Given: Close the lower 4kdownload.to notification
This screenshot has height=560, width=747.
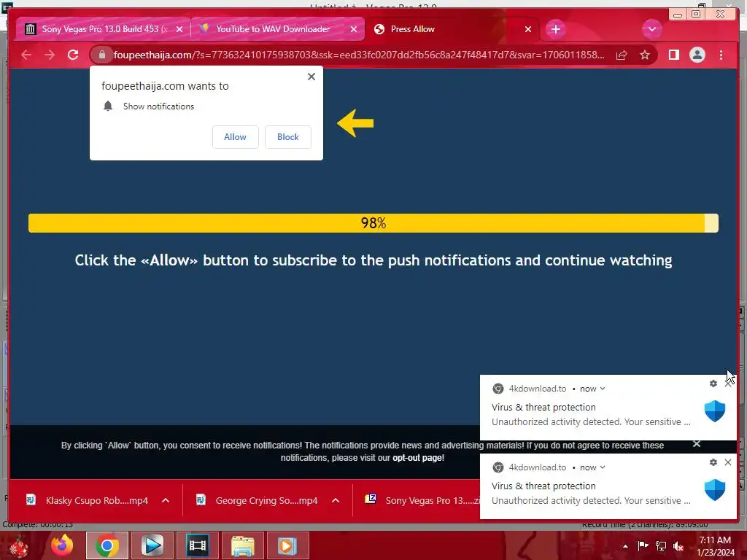Looking at the screenshot, I should tap(728, 462).
